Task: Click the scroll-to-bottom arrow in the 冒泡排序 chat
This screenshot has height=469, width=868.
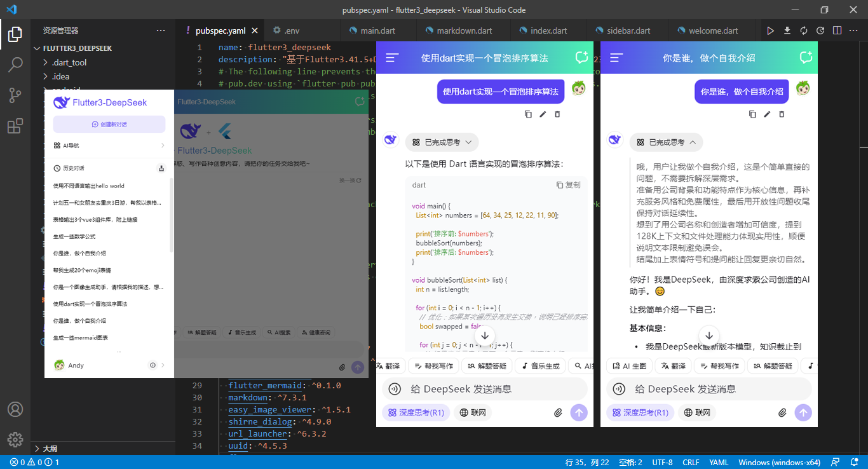Action: 485,335
